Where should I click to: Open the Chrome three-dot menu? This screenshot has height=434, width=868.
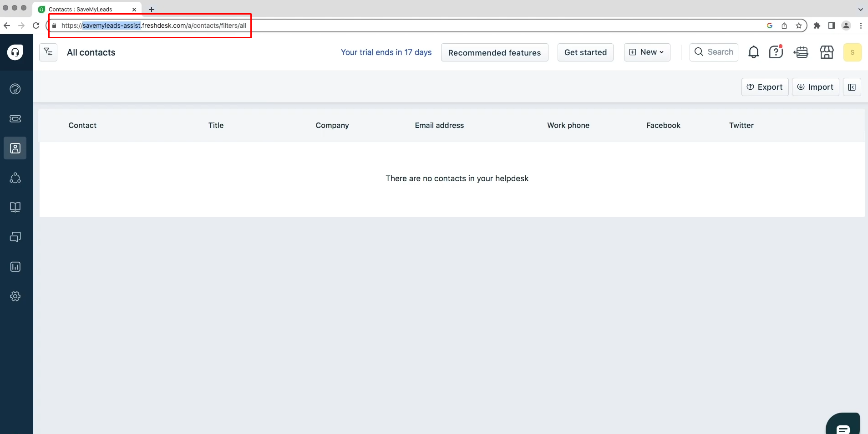[x=861, y=26]
